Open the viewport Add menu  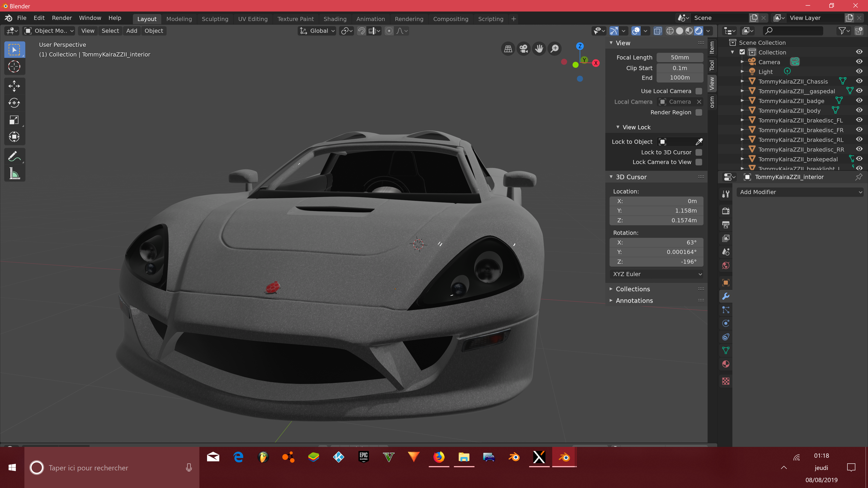[132, 31]
